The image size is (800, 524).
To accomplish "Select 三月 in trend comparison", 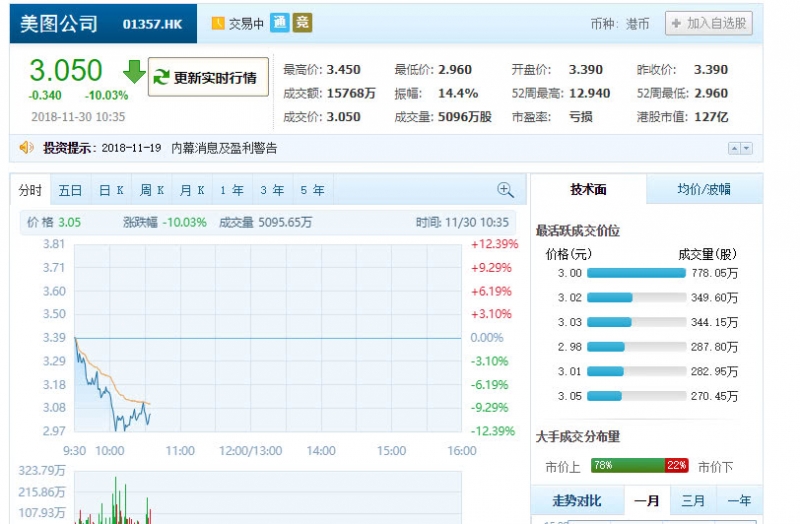I will point(692,500).
